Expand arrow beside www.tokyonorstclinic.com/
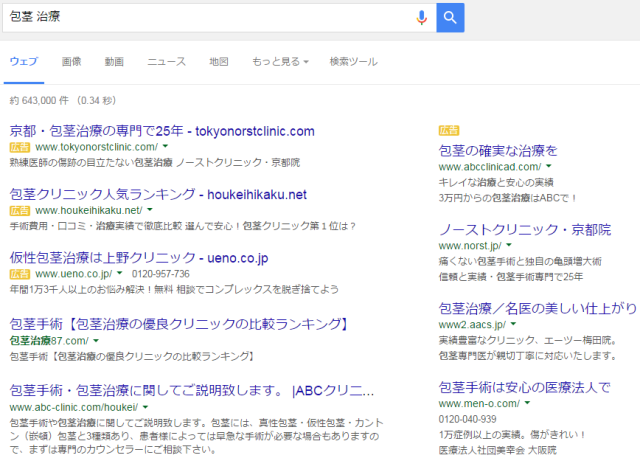The image size is (640, 458). (165, 146)
